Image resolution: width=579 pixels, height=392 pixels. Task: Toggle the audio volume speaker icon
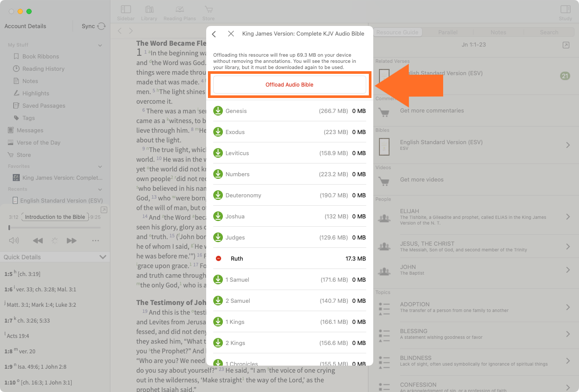pyautogui.click(x=14, y=240)
